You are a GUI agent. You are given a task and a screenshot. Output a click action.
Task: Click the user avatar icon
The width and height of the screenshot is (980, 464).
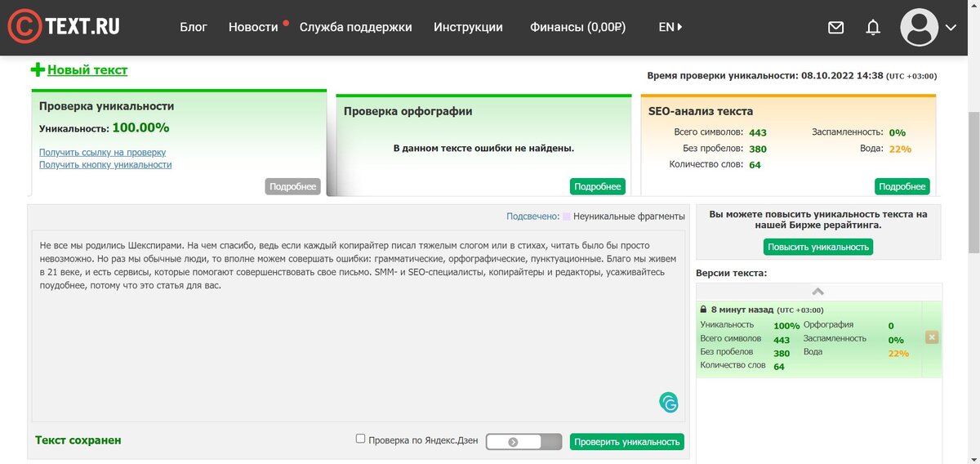[x=919, y=27]
